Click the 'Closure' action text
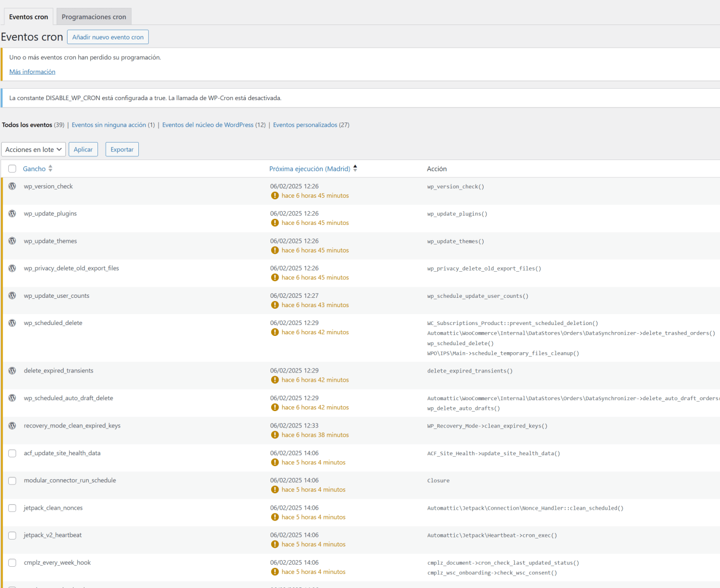The height and width of the screenshot is (588, 720). 438,481
